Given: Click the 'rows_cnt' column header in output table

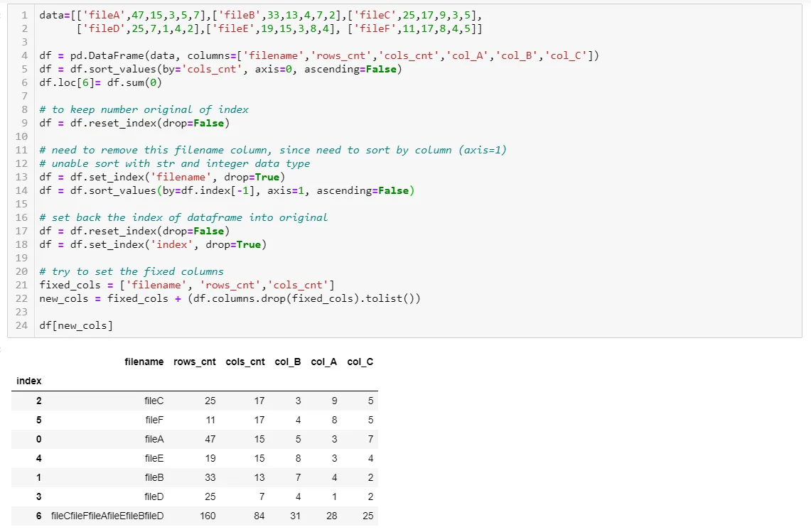Looking at the screenshot, I should (195, 362).
